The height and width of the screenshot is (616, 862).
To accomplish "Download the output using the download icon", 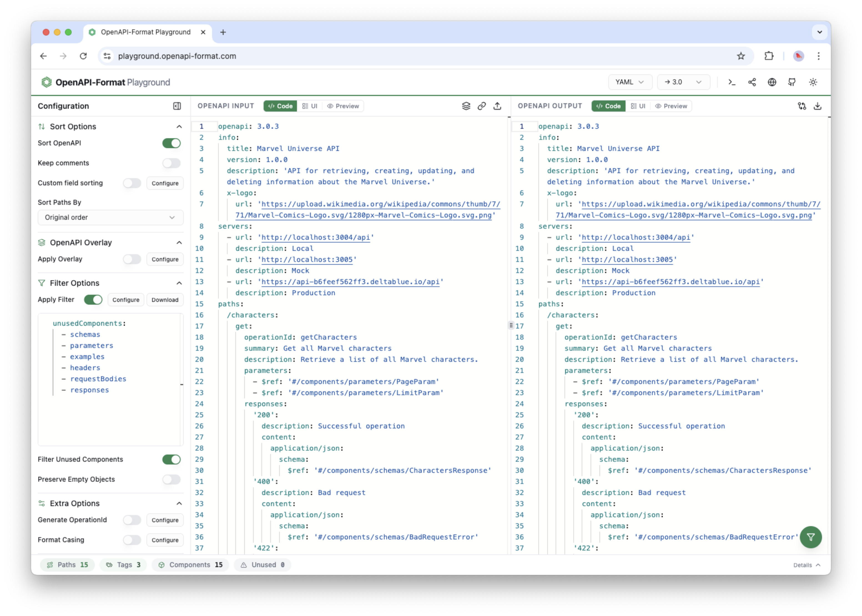I will (818, 106).
